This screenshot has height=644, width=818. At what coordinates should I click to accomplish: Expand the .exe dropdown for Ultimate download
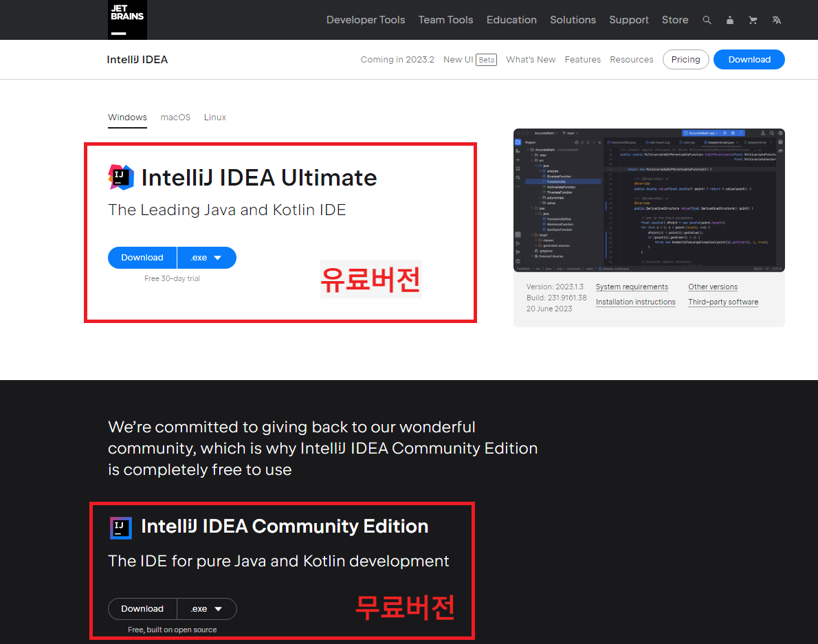[x=206, y=257]
